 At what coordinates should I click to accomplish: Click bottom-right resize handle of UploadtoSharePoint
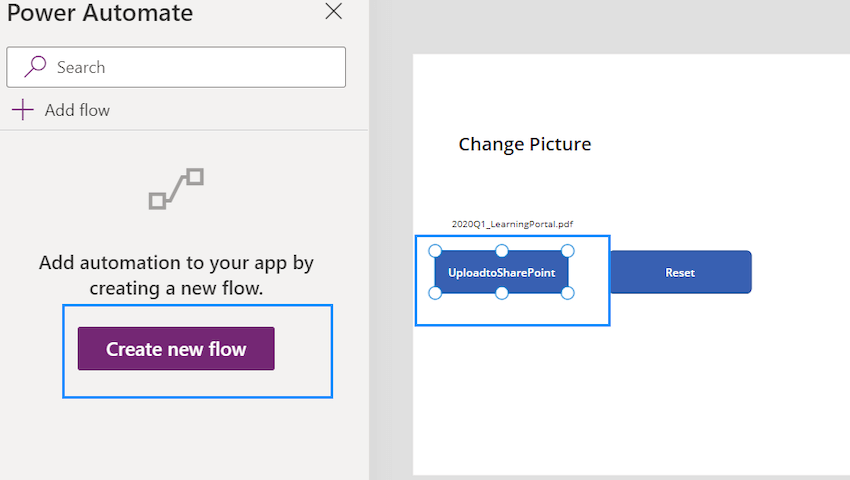click(x=568, y=293)
